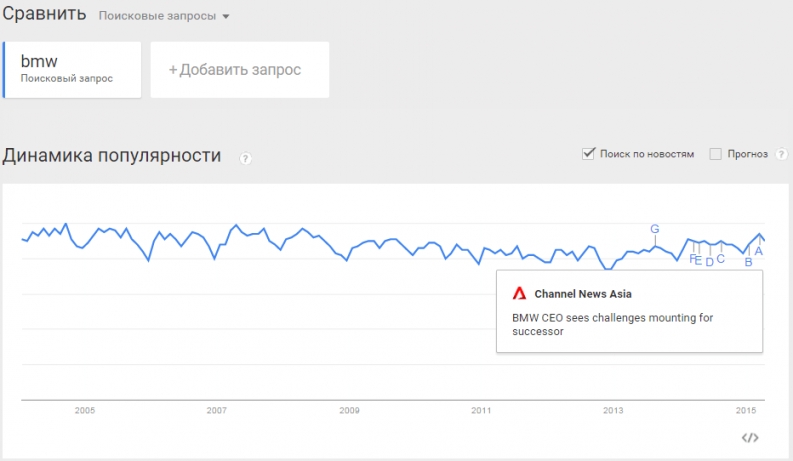Select news marker C on chart
Viewport: 793px width, 461px height.
tap(721, 259)
